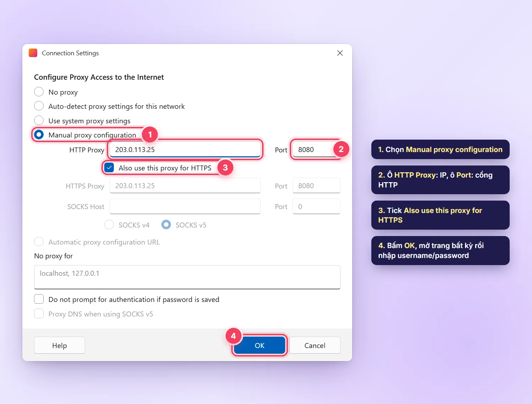Select the SOCKS v5 radio option

166,225
